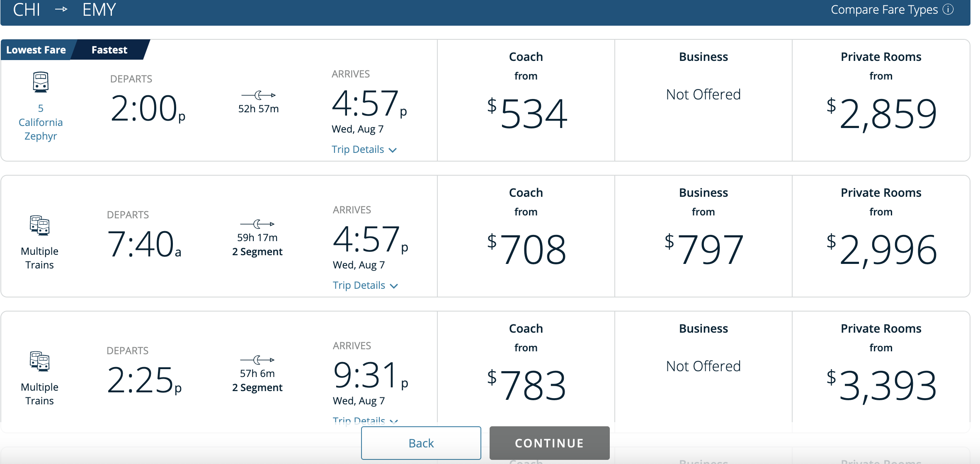The image size is (980, 464).
Task: Click Wed, Aug 7 under 9:31p arrival
Action: [359, 401]
